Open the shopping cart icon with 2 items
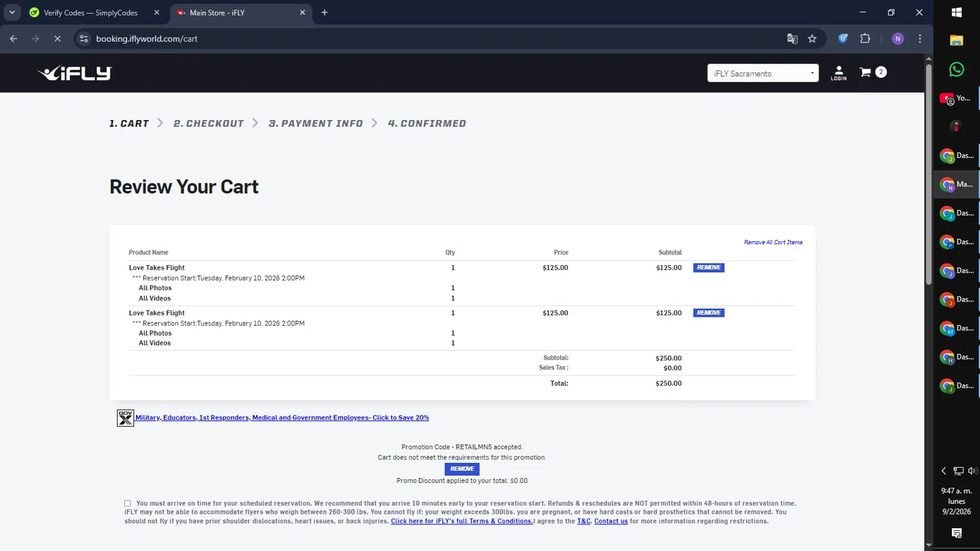 pyautogui.click(x=873, y=72)
